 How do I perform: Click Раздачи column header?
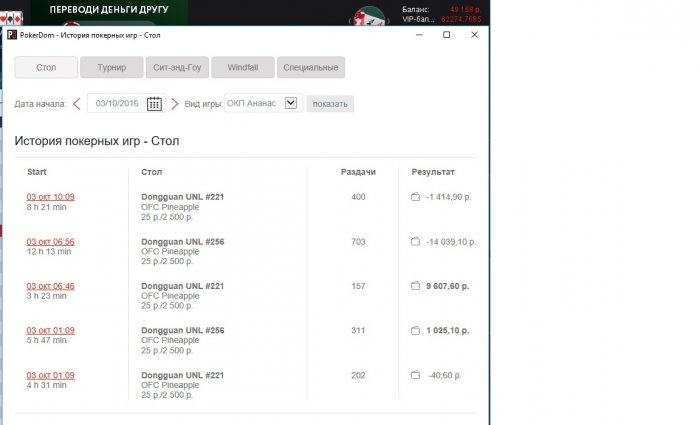358,172
